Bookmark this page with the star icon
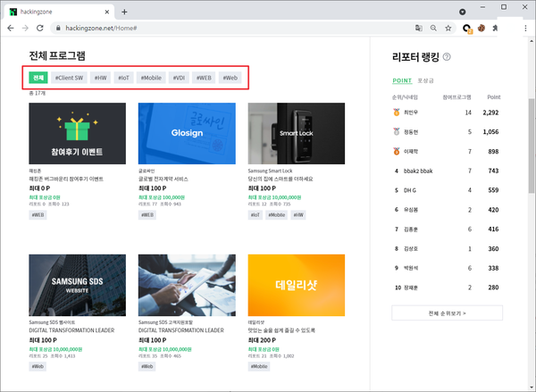The width and height of the screenshot is (536, 392). pos(448,28)
